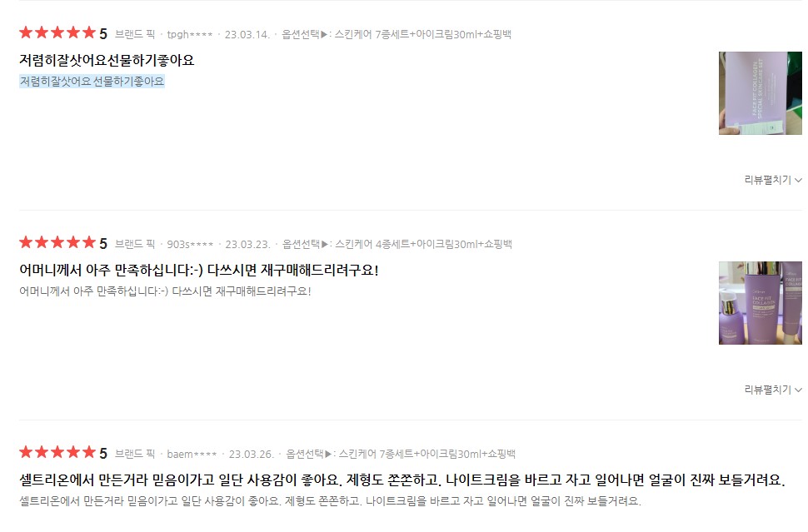
Task: Open review title starting with 어머니께서 아주 만족하십니다
Action: [x=199, y=271]
